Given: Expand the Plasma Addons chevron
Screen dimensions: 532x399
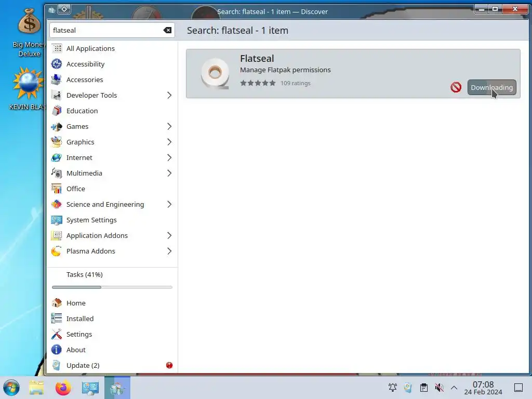Looking at the screenshot, I should point(169,251).
